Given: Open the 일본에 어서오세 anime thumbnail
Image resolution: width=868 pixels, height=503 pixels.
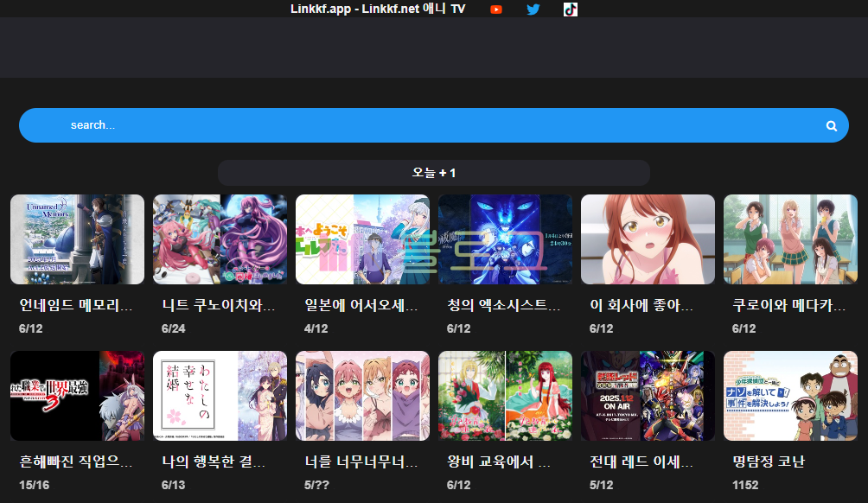Looking at the screenshot, I should (x=362, y=239).
